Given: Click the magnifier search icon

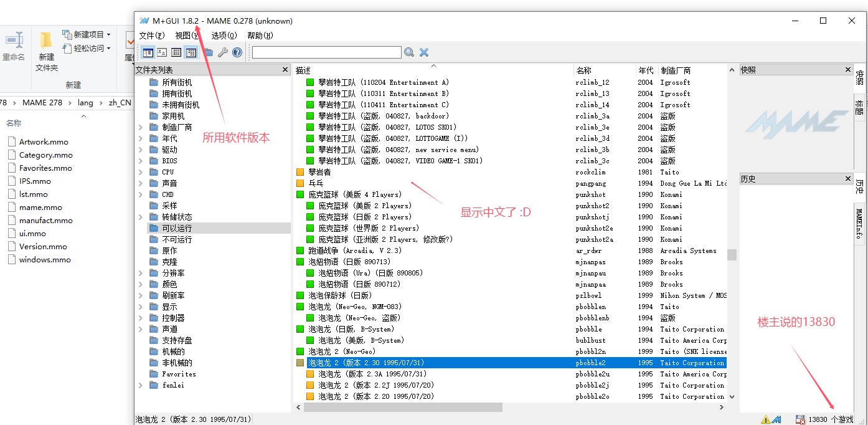Looking at the screenshot, I should point(409,52).
